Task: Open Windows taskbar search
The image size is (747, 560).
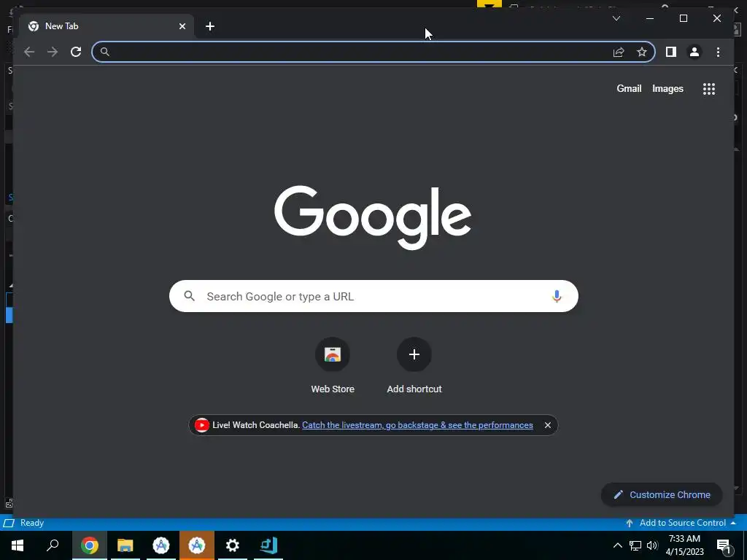Action: point(53,545)
